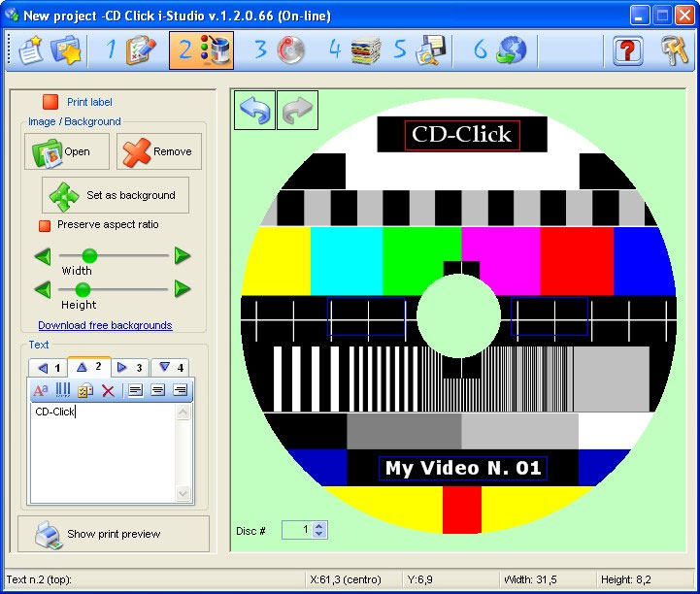
Task: Select CD-Click text on the disc
Action: [x=462, y=135]
